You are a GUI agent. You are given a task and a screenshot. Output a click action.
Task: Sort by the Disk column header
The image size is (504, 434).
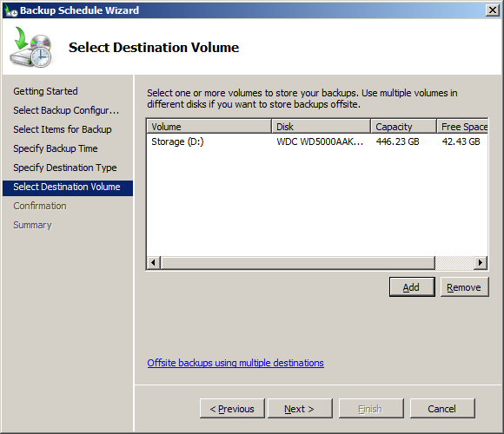(x=321, y=127)
